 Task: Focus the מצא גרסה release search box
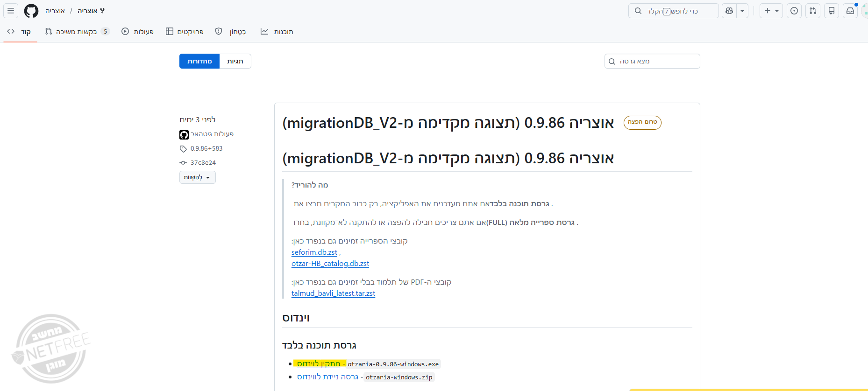coord(652,61)
